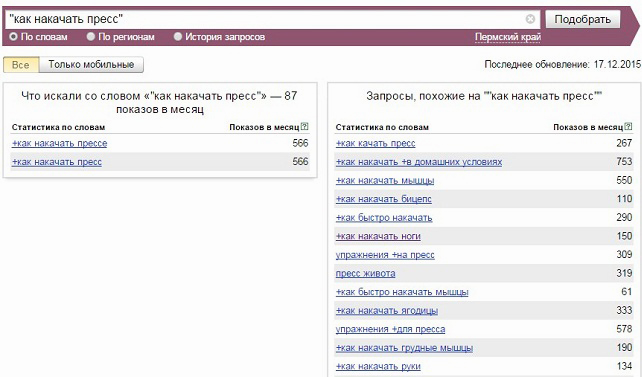Click the 'Подобрать' button

(x=583, y=19)
